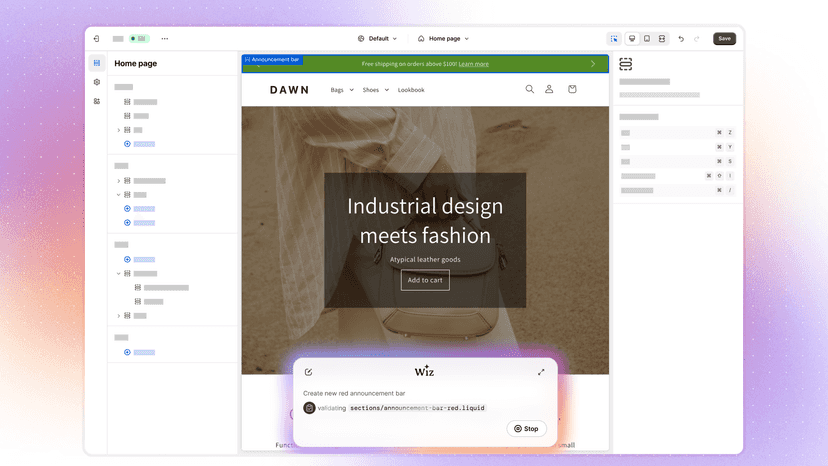
Task: Toggle the inspector selection mode icon
Action: point(614,39)
